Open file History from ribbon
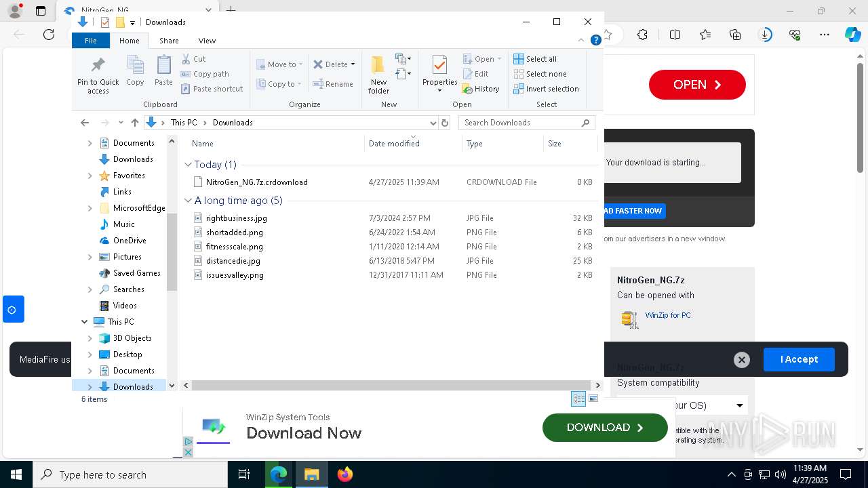Viewport: 868px width, 488px height. pyautogui.click(x=481, y=89)
